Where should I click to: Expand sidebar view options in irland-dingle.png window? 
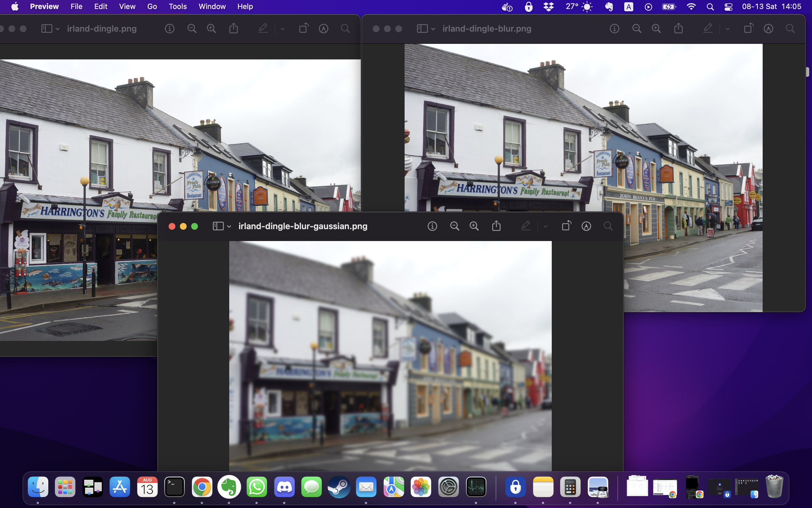pos(58,29)
